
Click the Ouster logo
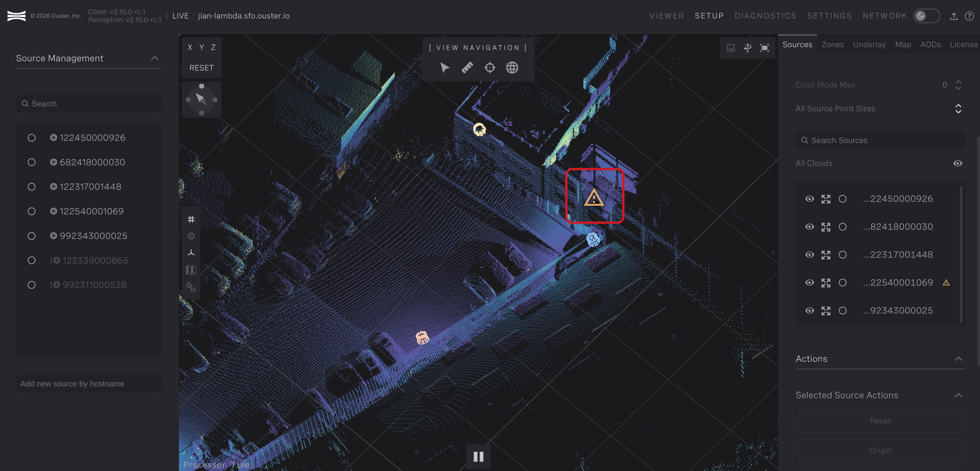[16, 16]
